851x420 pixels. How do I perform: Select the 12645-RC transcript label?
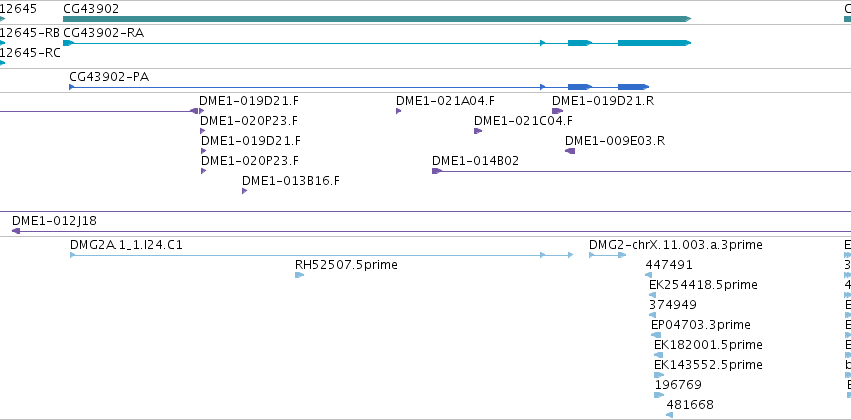click(x=30, y=53)
